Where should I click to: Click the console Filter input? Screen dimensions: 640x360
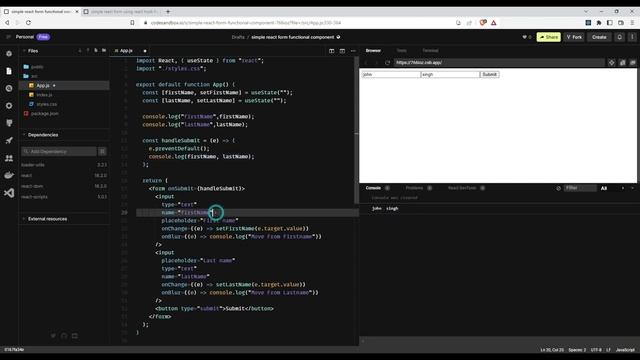pos(580,188)
